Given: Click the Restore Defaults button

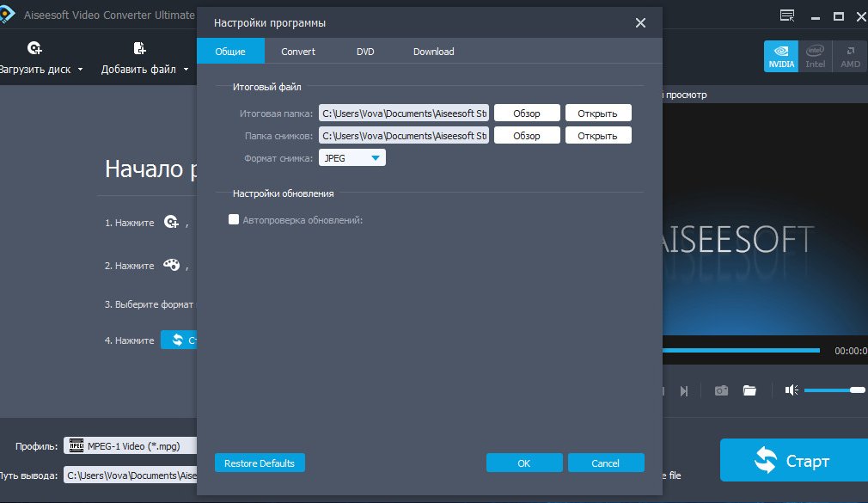Looking at the screenshot, I should pyautogui.click(x=260, y=463).
